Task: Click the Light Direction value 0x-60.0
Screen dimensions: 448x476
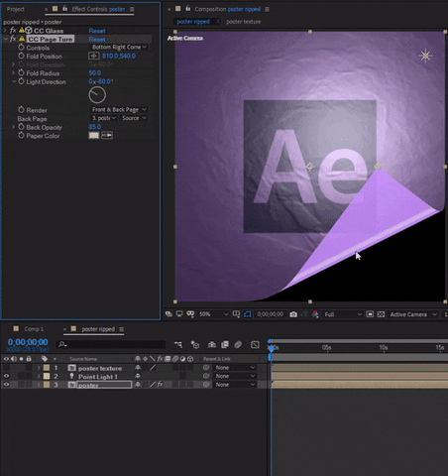Action: point(101,81)
